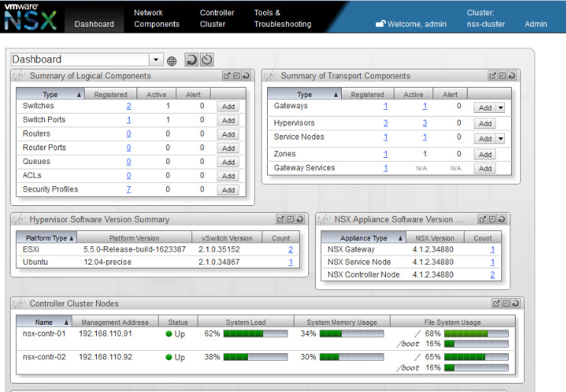Click the globe icon next to Dashboard dropdown
Image resolution: width=566 pixels, height=392 pixels.
coord(172,61)
